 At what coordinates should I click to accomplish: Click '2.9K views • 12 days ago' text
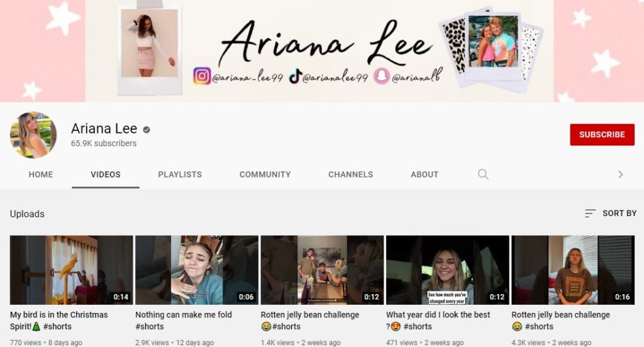(175, 343)
